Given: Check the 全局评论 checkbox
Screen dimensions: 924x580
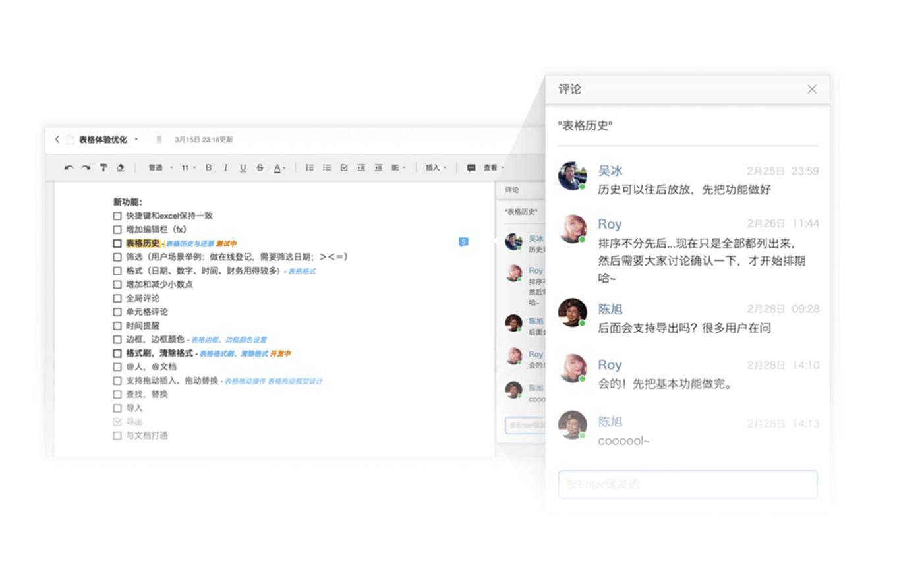Looking at the screenshot, I should tap(117, 299).
